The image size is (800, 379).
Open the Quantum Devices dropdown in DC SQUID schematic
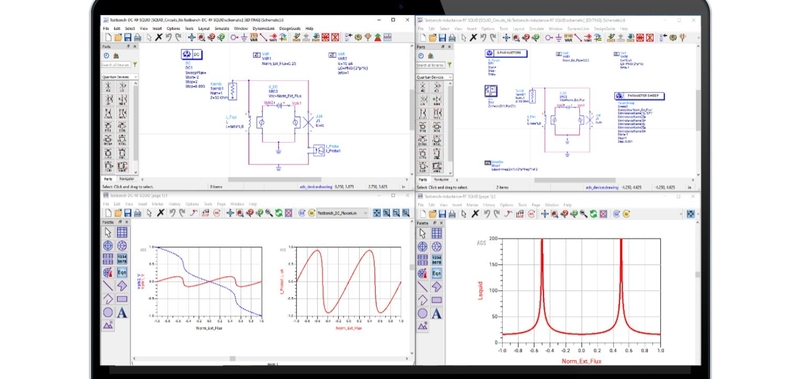(120, 77)
